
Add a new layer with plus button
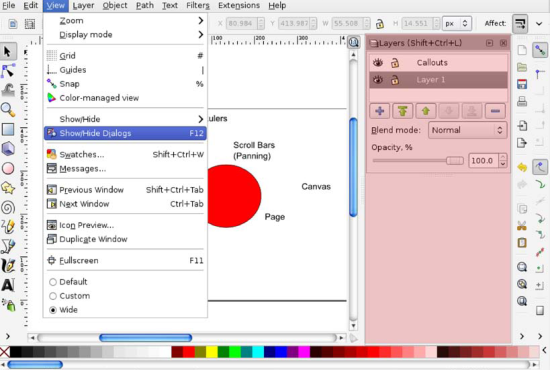click(380, 111)
